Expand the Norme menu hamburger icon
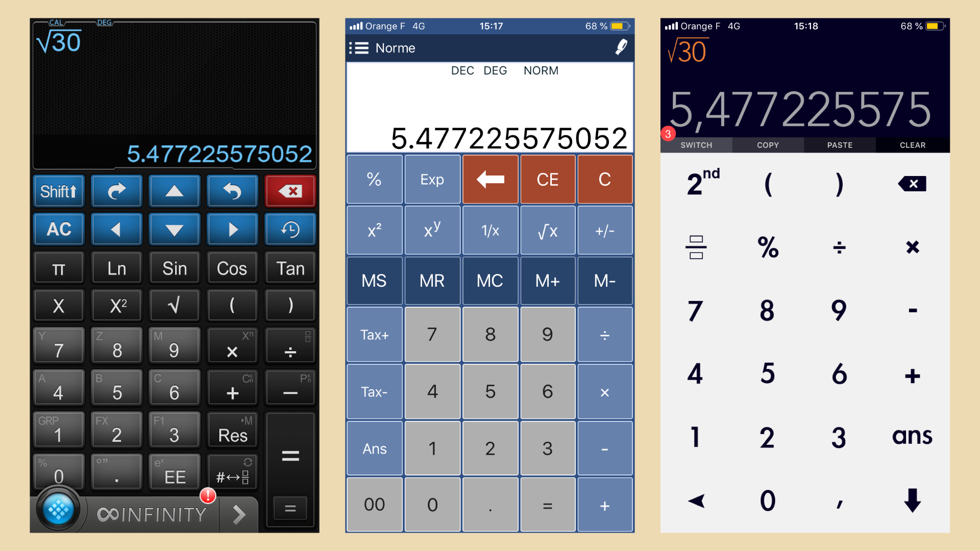This screenshot has width=980, height=551. [359, 47]
